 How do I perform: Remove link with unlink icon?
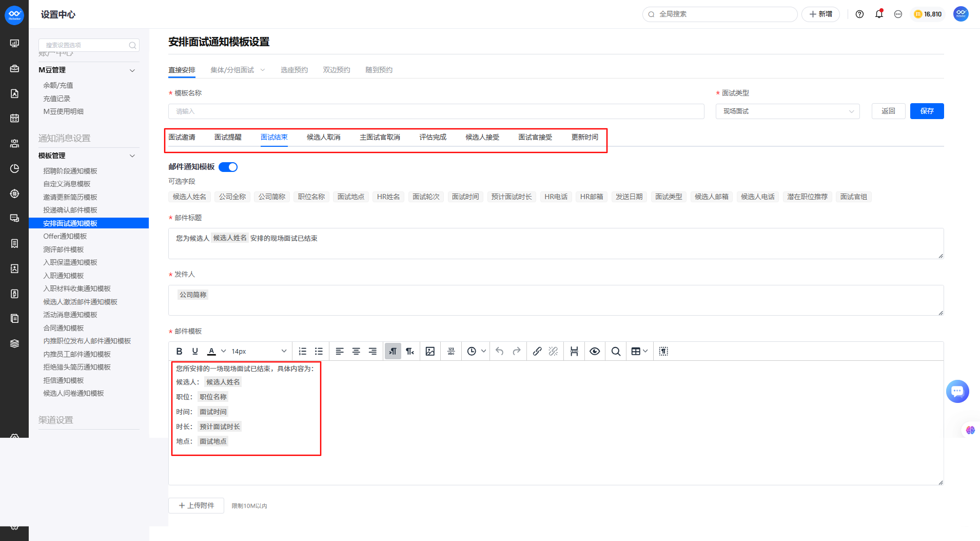553,352
